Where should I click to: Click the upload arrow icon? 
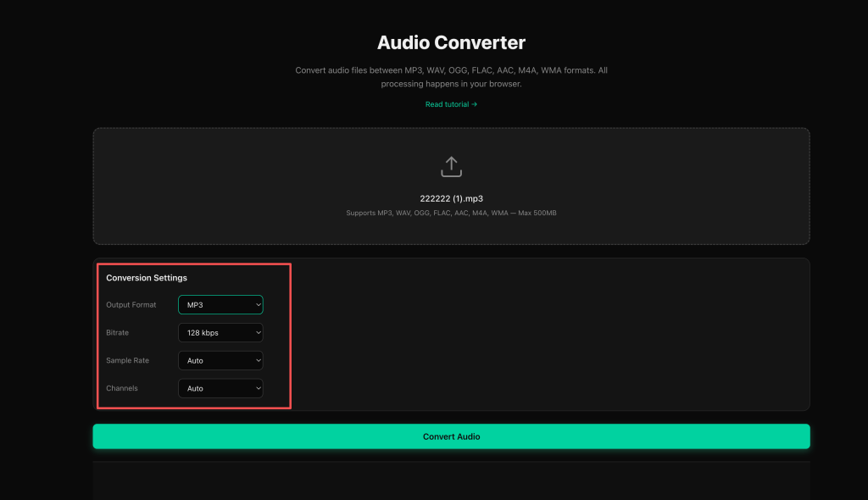click(x=451, y=167)
